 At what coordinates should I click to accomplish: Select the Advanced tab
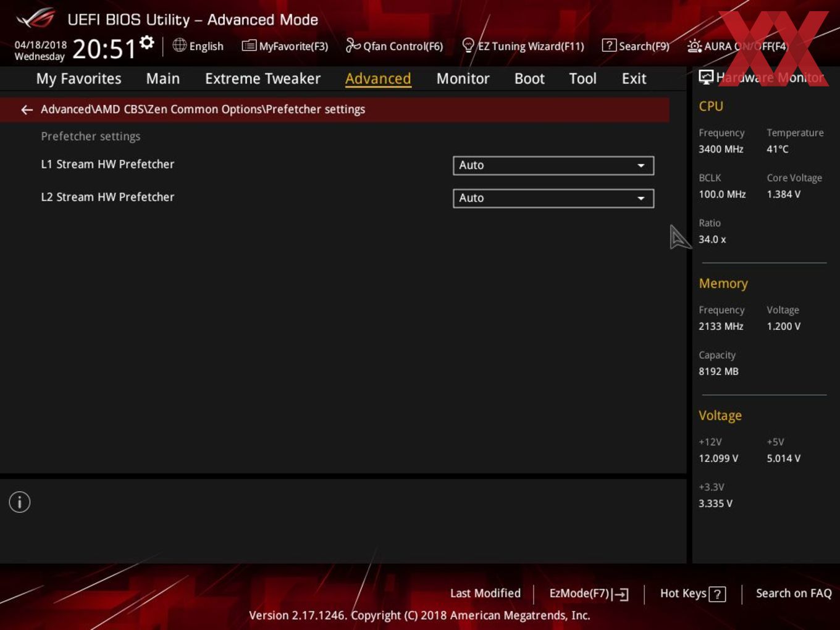pyautogui.click(x=378, y=78)
